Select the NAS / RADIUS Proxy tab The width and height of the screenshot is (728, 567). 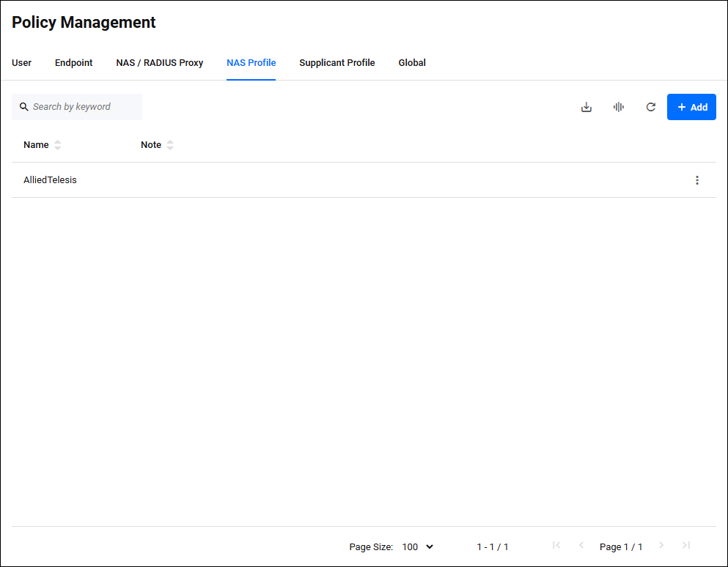point(160,63)
